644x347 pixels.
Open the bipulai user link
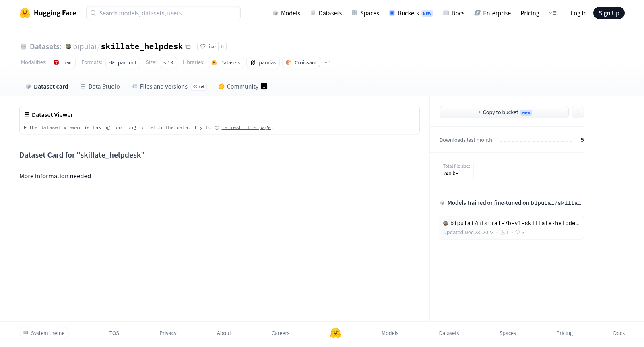85,46
